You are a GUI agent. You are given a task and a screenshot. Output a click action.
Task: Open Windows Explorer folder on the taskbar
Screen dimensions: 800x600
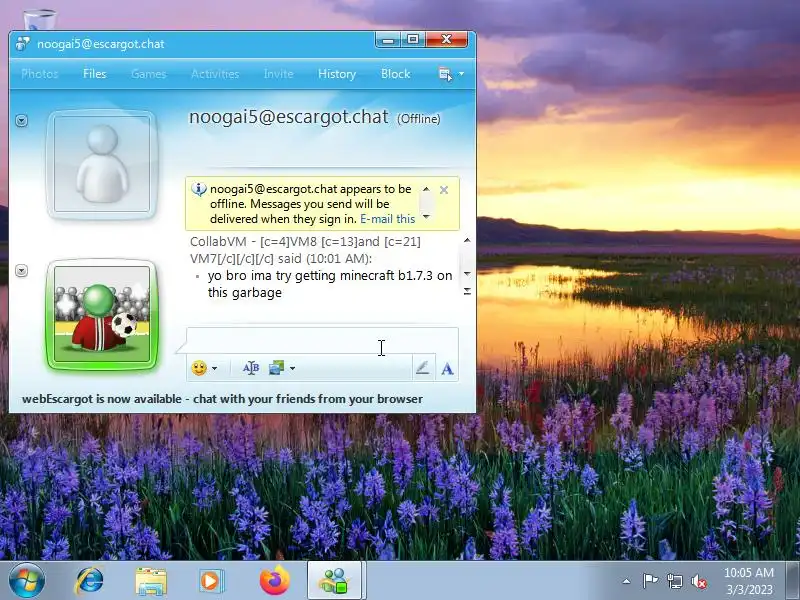tap(151, 581)
